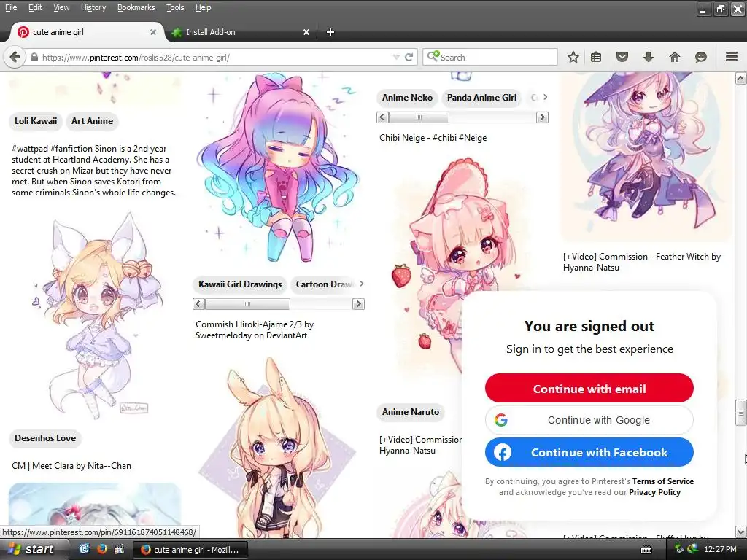Click Continue with email button
This screenshot has height=560, width=747.
pos(589,388)
